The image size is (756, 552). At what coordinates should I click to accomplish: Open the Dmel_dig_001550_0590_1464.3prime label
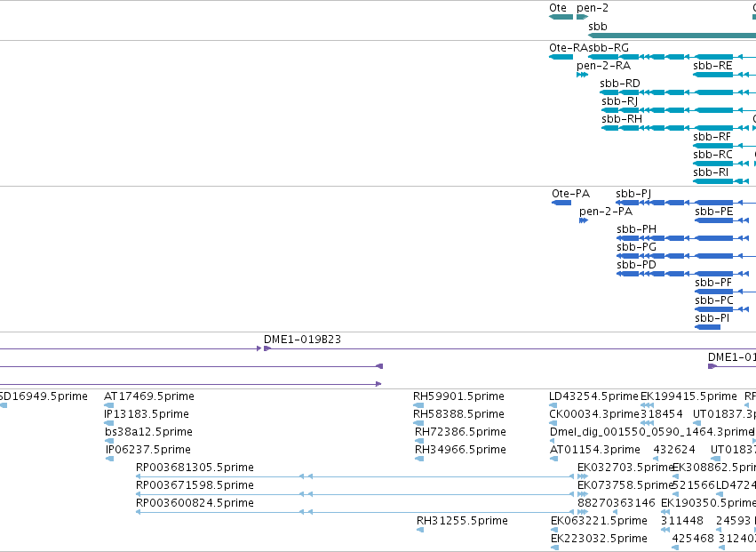click(x=651, y=432)
